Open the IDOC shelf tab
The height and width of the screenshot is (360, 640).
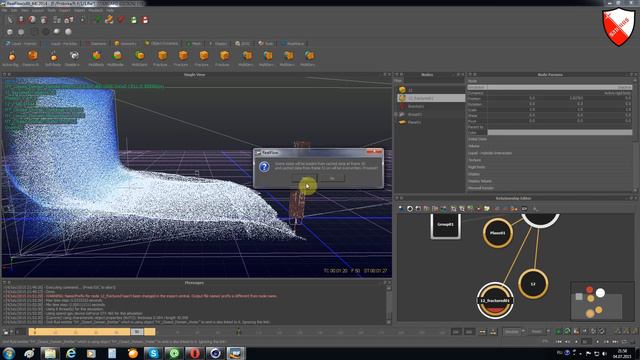click(x=242, y=43)
